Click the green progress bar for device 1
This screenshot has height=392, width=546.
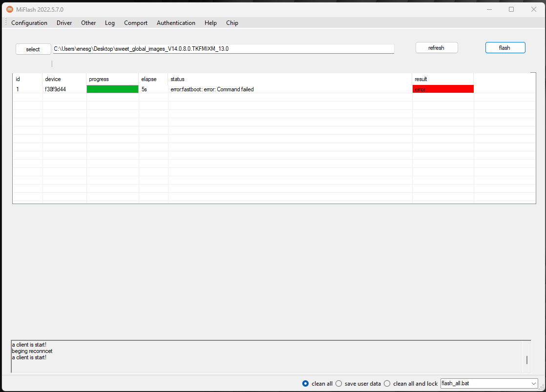coord(112,89)
